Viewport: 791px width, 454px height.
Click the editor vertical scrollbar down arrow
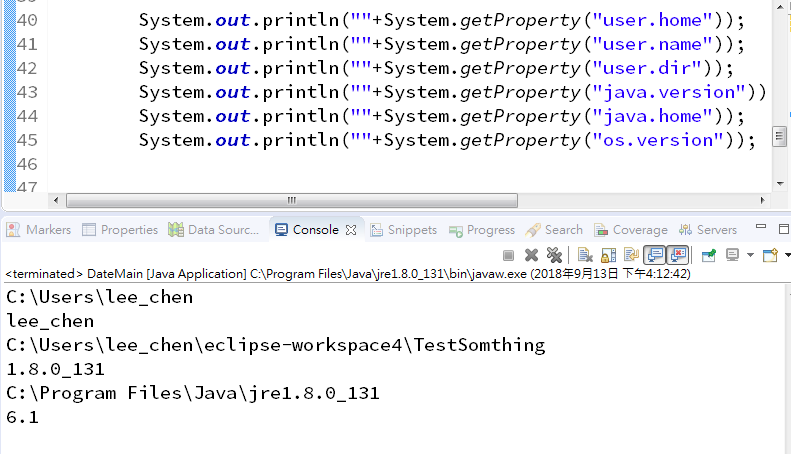pyautogui.click(x=780, y=184)
